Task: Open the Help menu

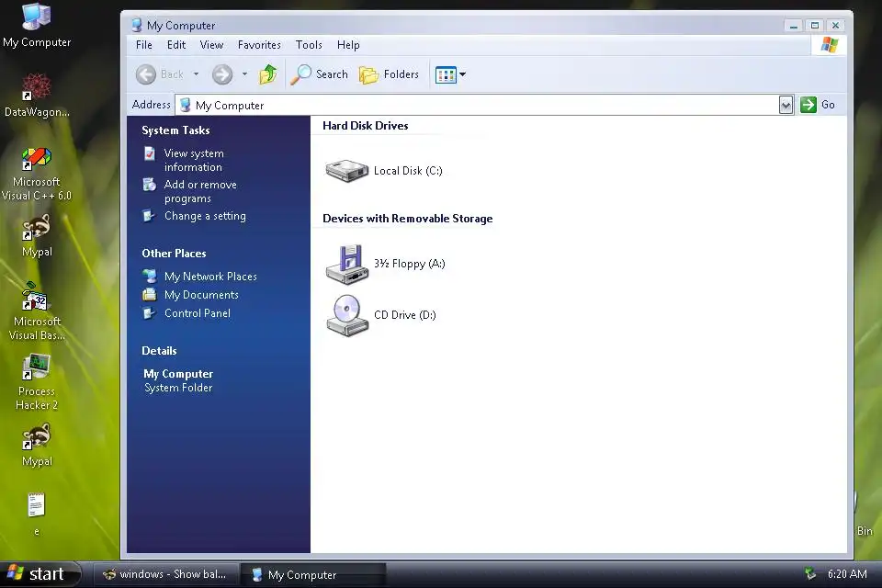Action: [348, 45]
